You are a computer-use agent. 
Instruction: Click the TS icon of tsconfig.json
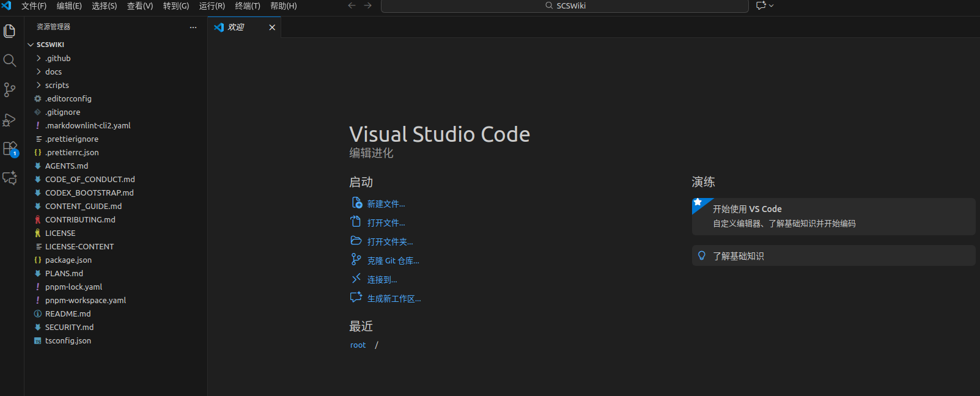coord(38,340)
